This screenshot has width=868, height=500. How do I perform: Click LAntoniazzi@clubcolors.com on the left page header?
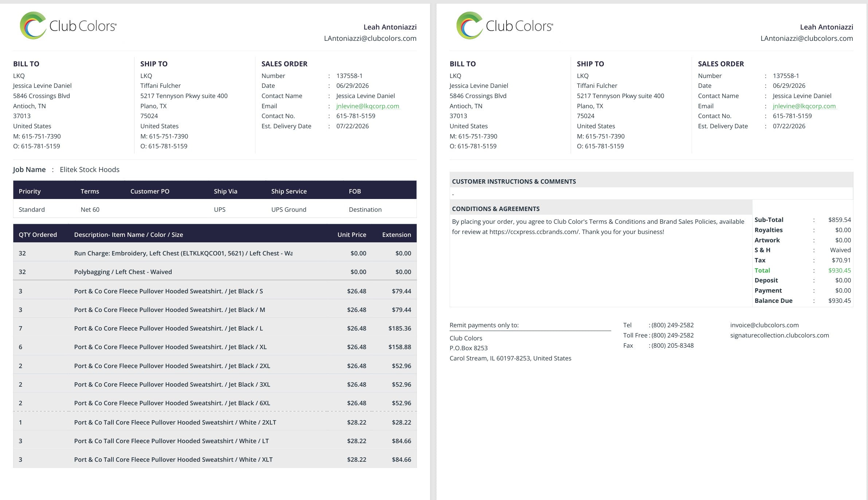click(x=370, y=38)
